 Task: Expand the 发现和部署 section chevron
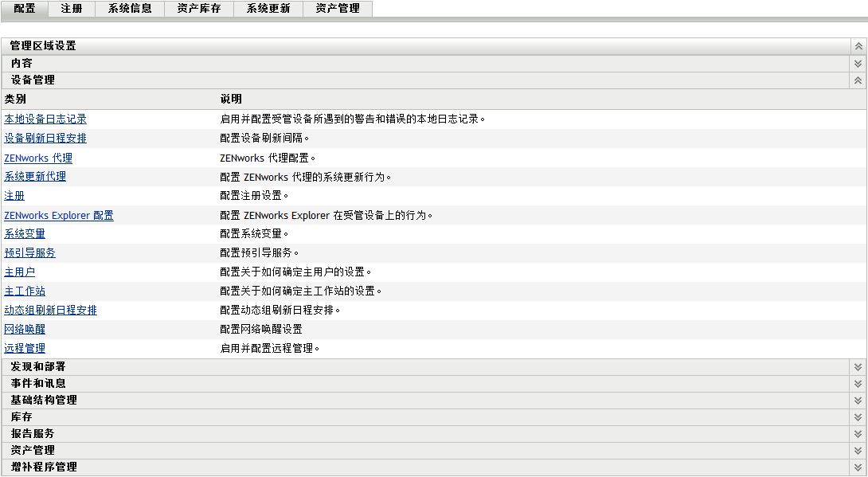click(857, 366)
